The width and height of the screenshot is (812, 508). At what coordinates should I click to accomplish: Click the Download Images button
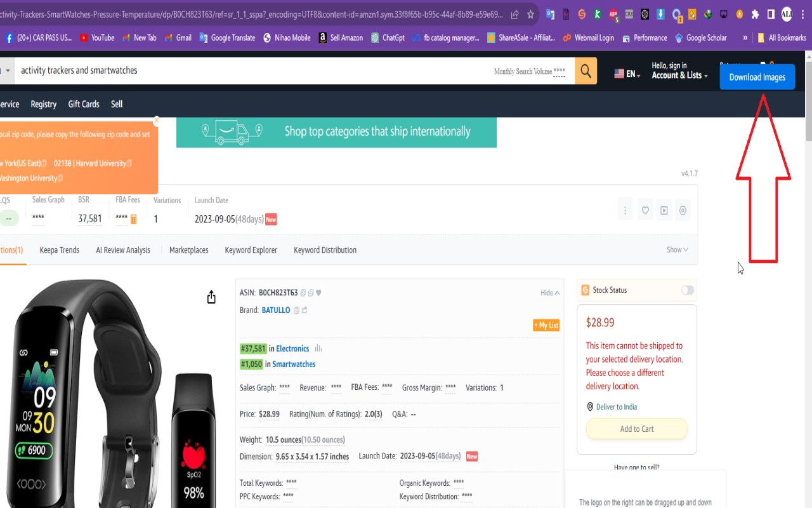point(757,77)
